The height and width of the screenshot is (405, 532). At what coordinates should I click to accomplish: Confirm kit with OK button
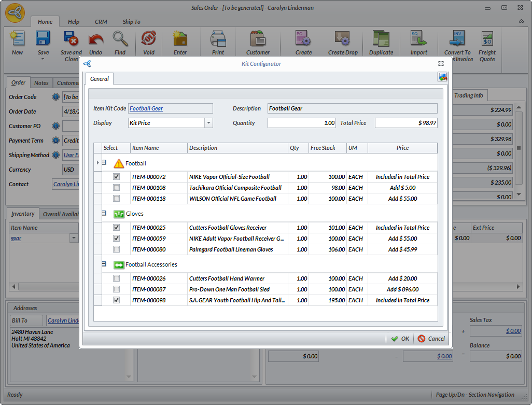pos(400,339)
